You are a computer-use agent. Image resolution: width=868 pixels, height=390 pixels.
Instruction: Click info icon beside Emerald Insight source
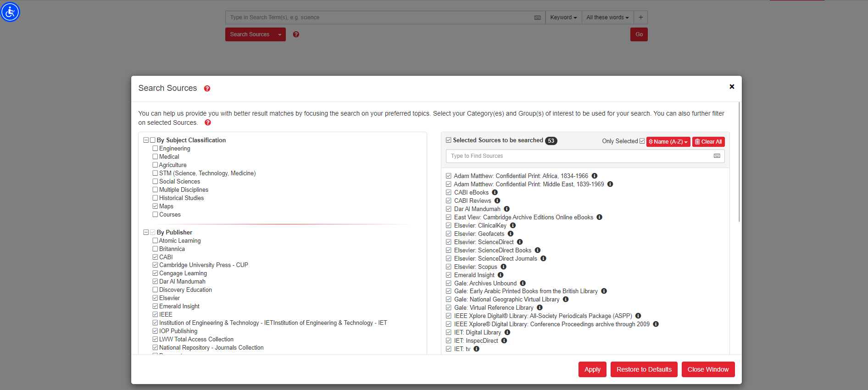click(501, 275)
